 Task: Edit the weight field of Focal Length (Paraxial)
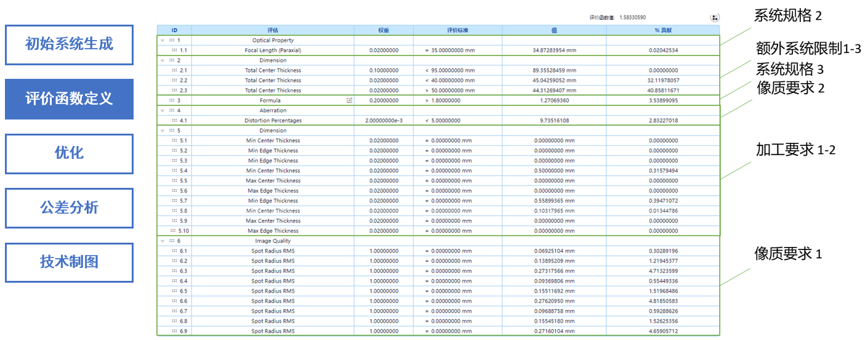click(384, 51)
